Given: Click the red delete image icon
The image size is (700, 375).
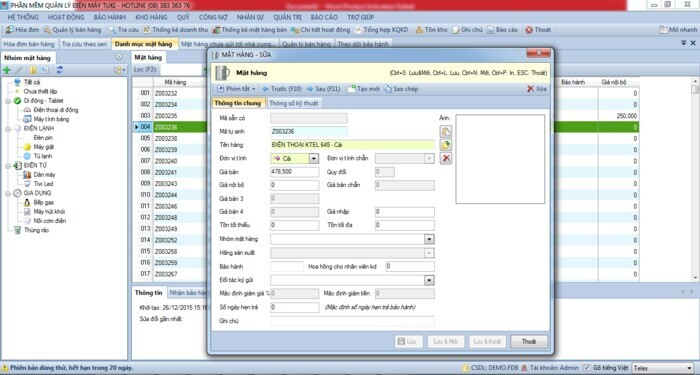Looking at the screenshot, I should click(x=446, y=158).
